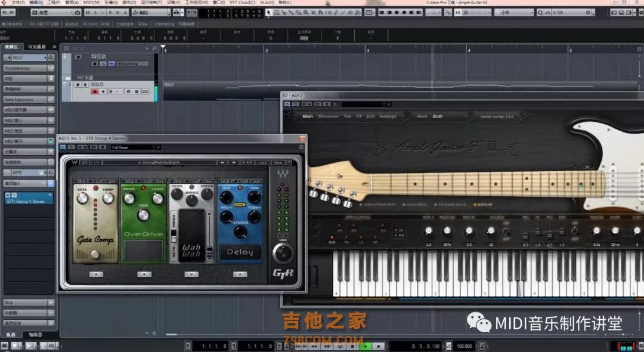Select Neck pickup in Ample Guitar
The height and width of the screenshot is (352, 644).
422,116
